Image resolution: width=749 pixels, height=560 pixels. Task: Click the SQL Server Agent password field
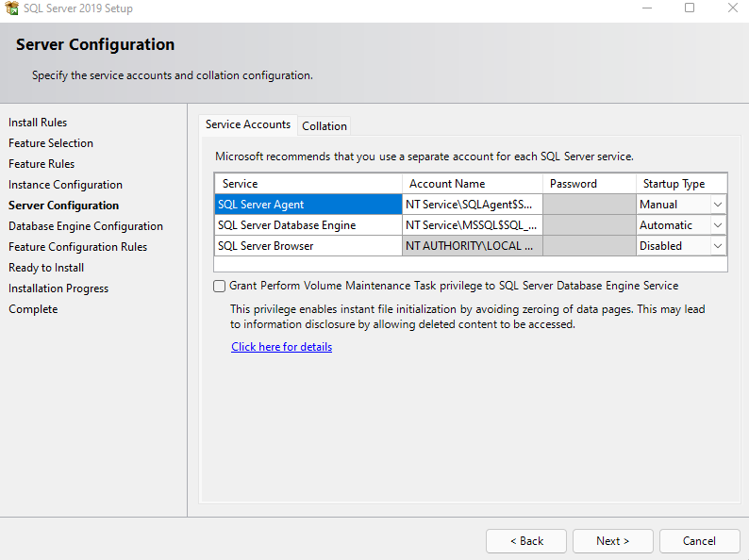(590, 205)
